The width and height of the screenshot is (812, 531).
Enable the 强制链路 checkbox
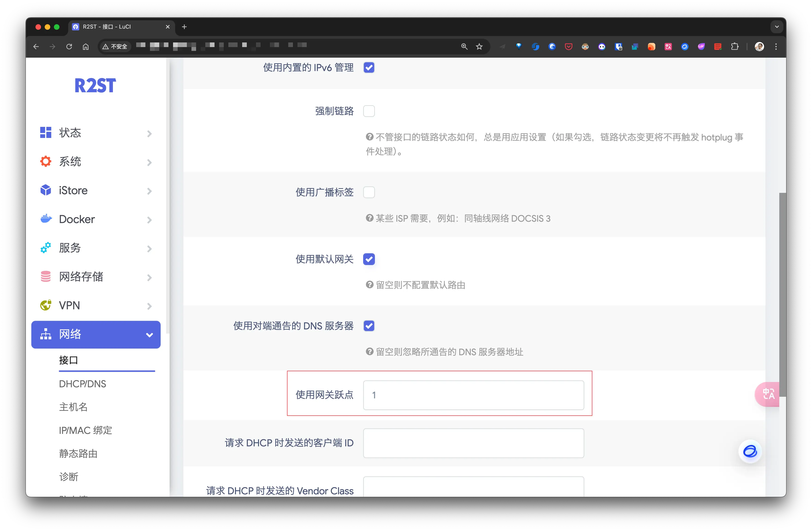coord(369,111)
